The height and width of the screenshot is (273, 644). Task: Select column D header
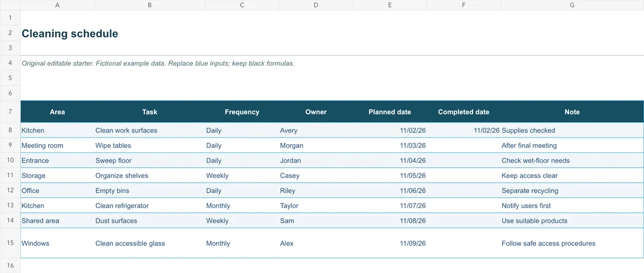[x=316, y=5]
